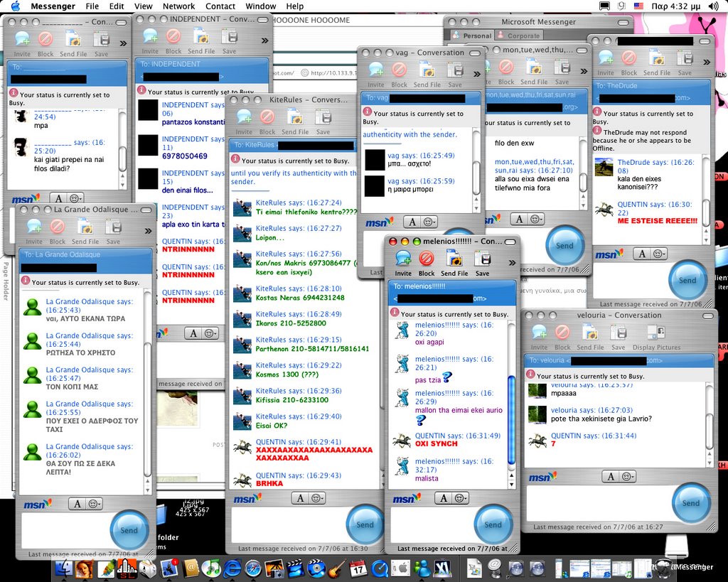The height and width of the screenshot is (582, 728).
Task: Click Invite in La Grande Odalisque conversation
Action: point(34,232)
